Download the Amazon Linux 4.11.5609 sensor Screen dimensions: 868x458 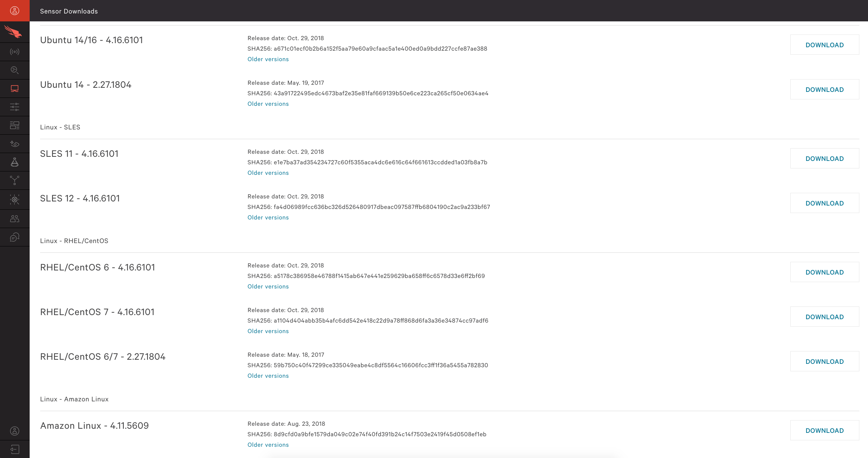point(824,430)
